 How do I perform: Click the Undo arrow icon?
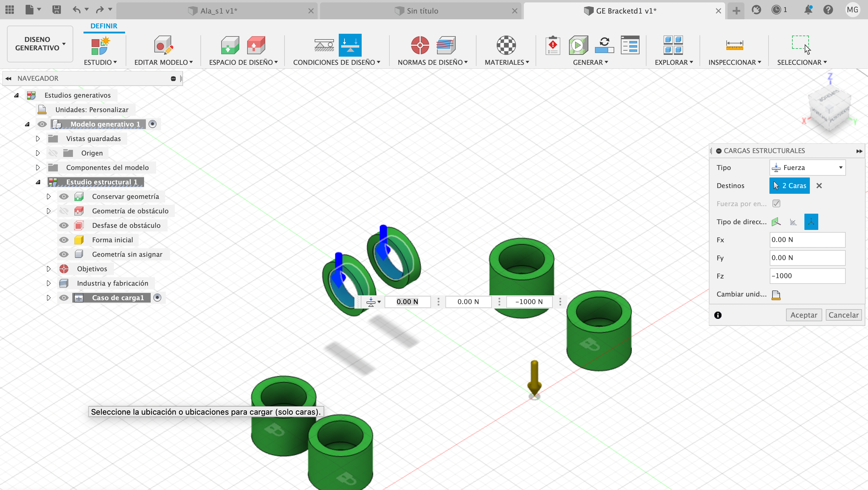point(77,10)
